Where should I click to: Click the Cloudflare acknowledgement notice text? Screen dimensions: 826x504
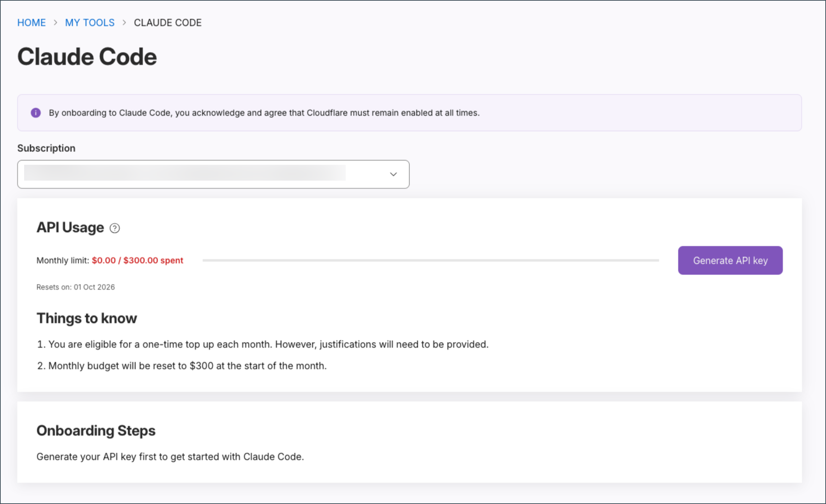click(x=264, y=113)
